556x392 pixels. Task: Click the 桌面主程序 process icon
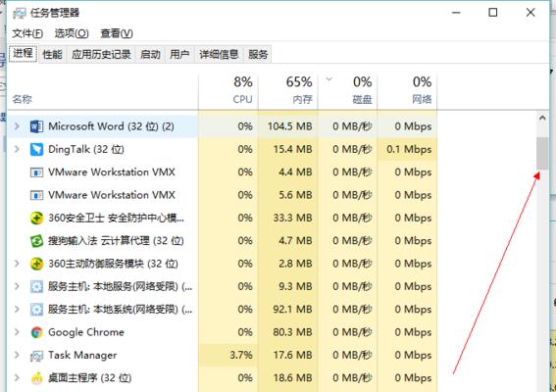[x=36, y=378]
